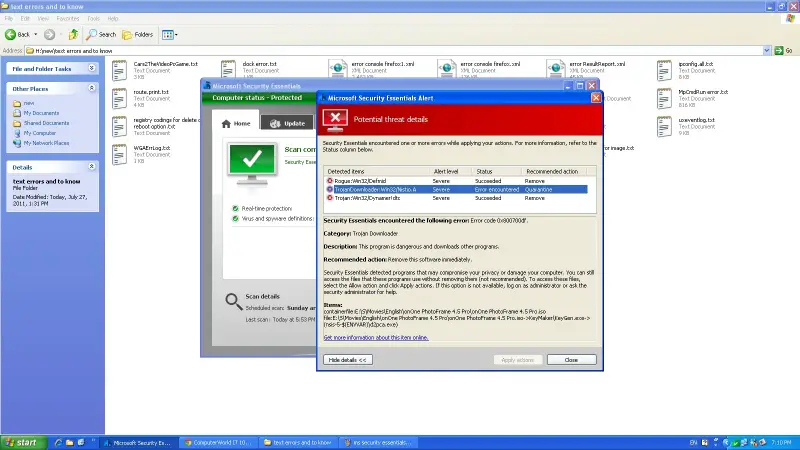Select Rogue:Win32/Defmid detected item row
800x450 pixels.
tap(456, 181)
